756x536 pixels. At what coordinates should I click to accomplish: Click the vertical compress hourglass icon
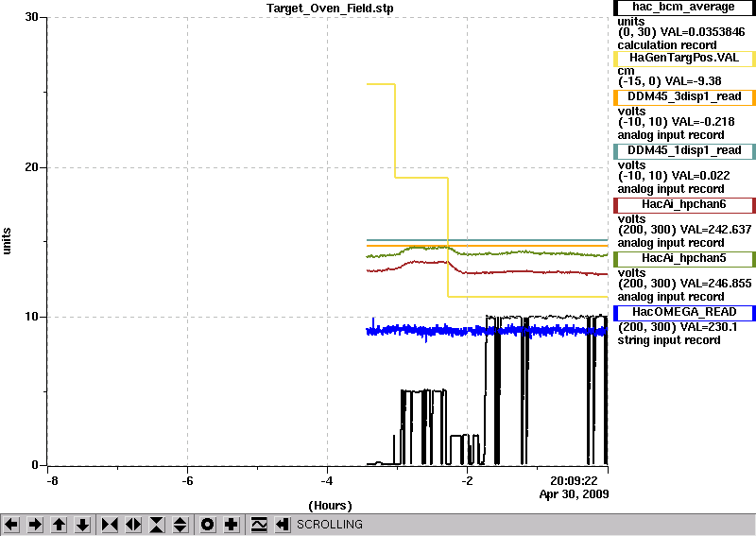point(157,525)
